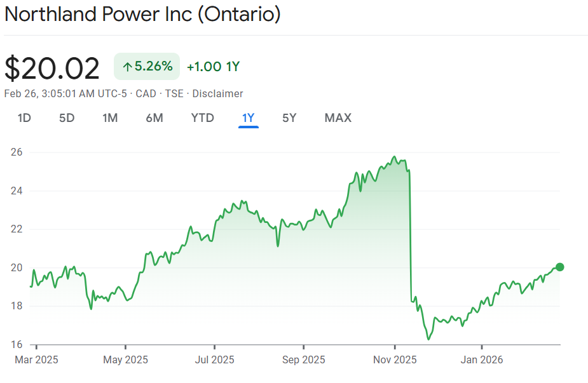Open the 6M chart range
Viewport: 588px width, 383px height.
click(154, 118)
